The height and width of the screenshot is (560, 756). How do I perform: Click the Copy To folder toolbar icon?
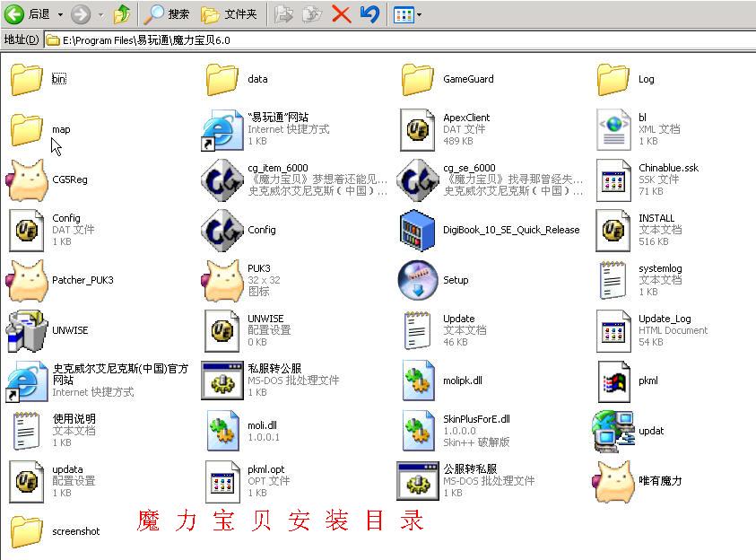[x=312, y=14]
